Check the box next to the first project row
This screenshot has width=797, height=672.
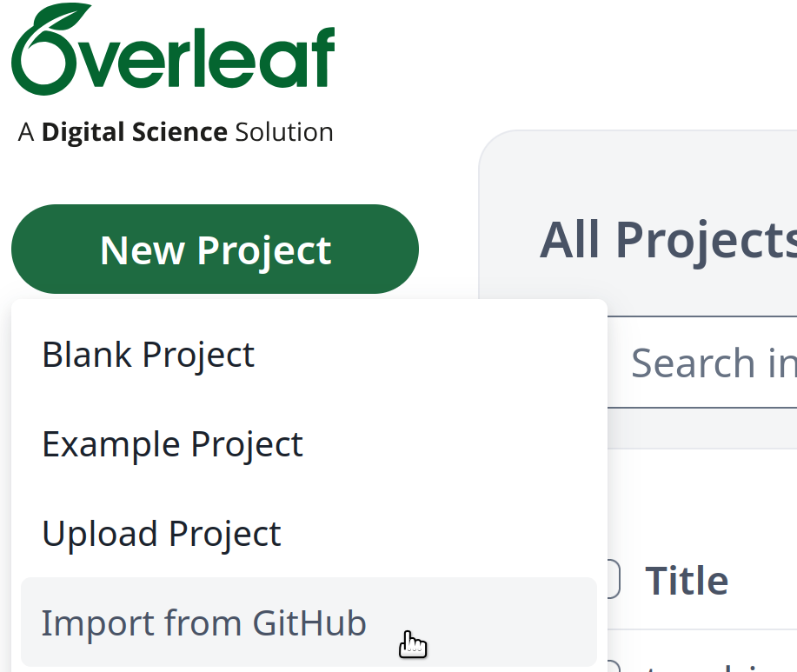(x=613, y=666)
